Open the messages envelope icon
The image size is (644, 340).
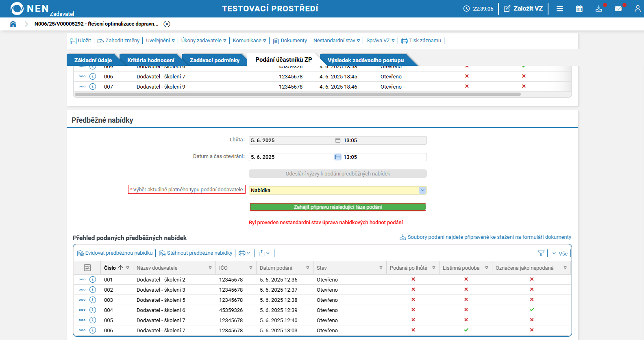click(x=618, y=9)
